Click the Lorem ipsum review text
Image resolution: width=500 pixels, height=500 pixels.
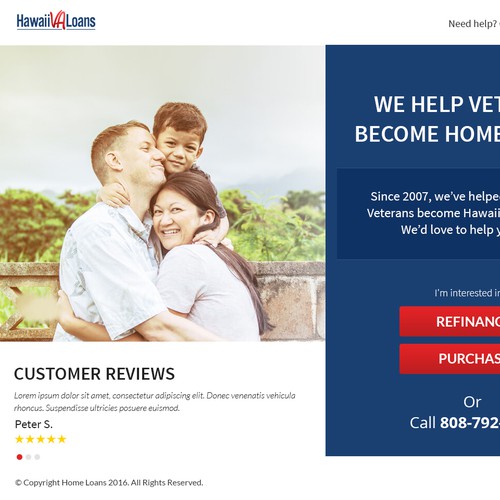tap(155, 402)
